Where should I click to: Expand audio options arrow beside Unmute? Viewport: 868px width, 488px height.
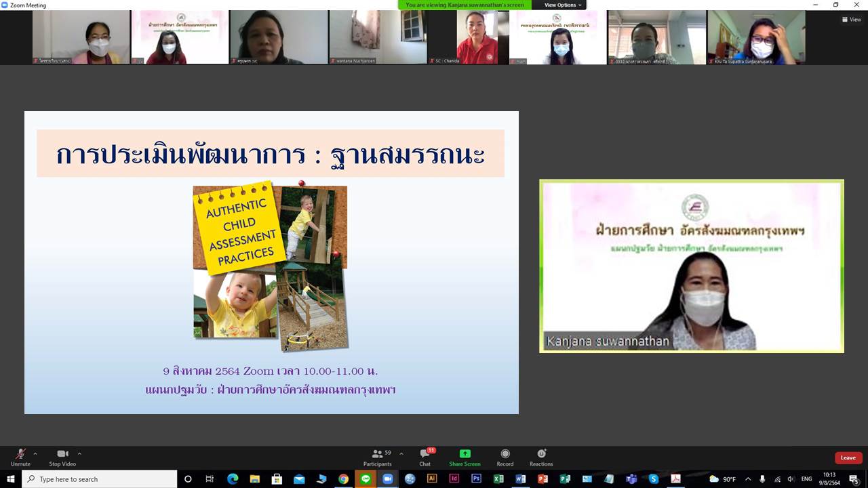point(35,453)
